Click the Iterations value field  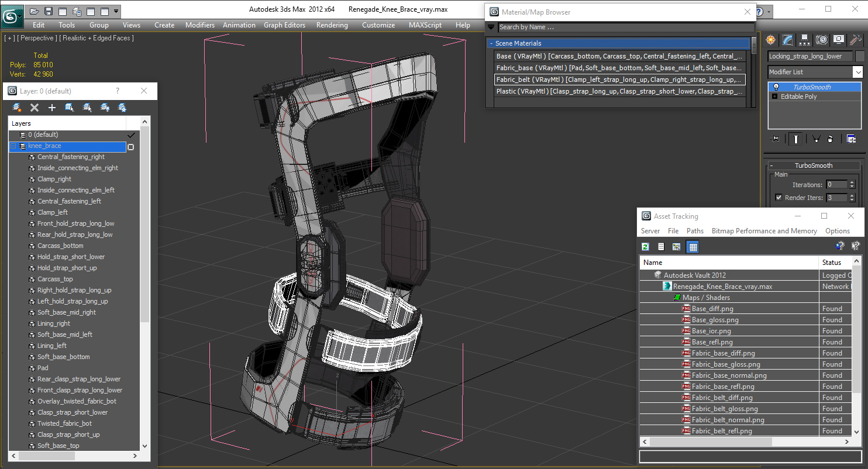click(836, 185)
